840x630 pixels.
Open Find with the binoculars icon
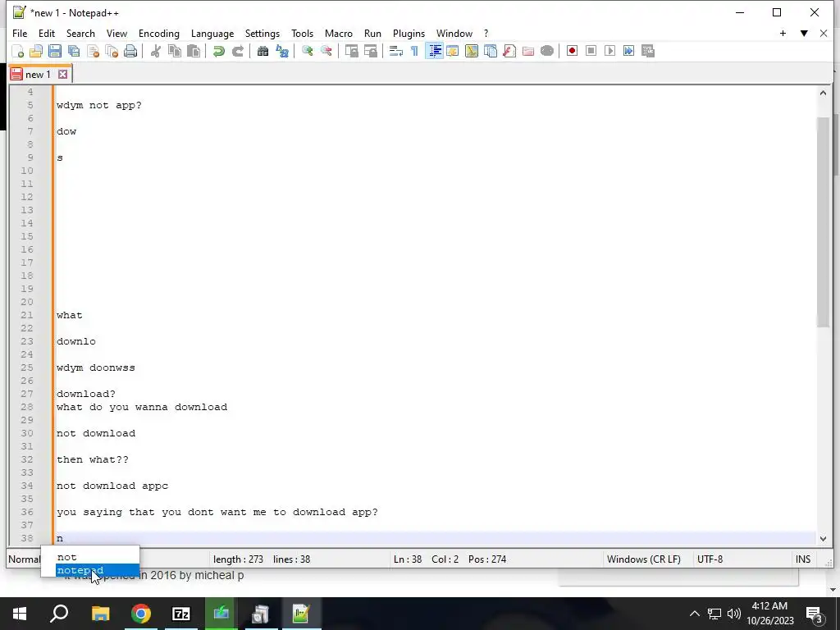tap(262, 51)
